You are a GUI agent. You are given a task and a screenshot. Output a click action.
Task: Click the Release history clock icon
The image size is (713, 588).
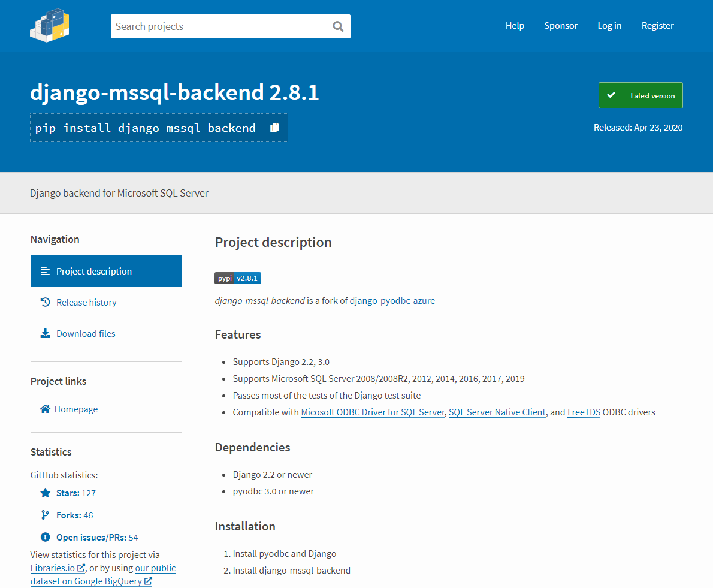45,302
